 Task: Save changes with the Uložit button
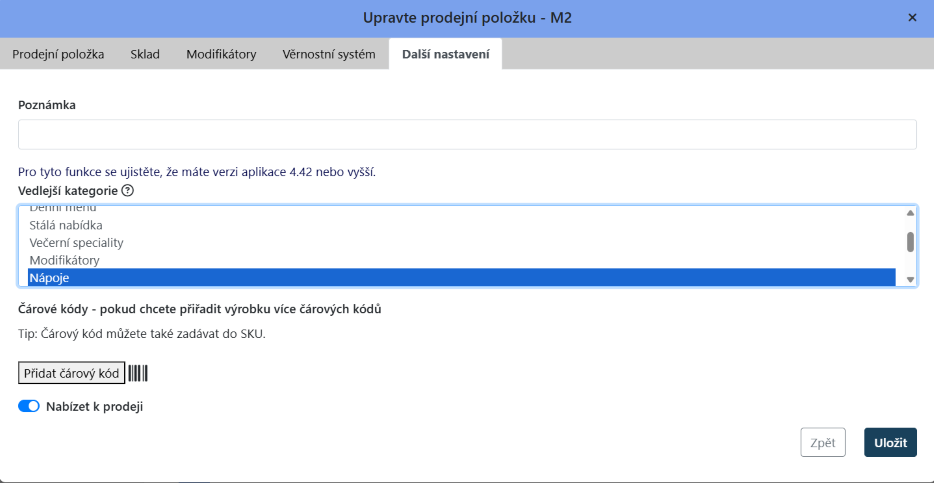pyautogui.click(x=890, y=442)
